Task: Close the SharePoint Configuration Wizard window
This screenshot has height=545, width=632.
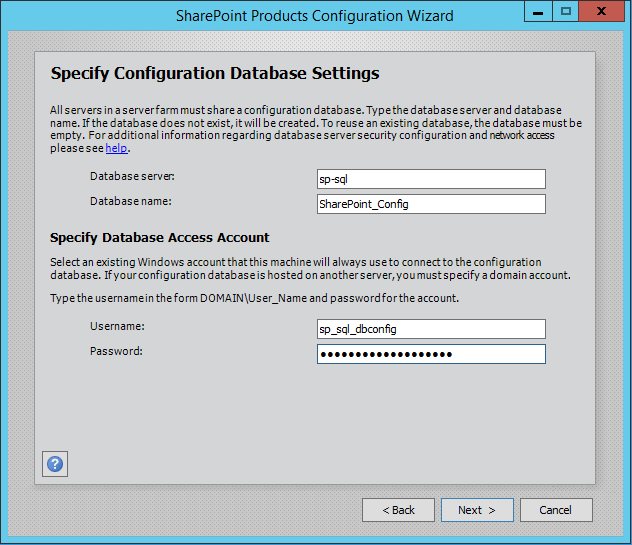Action: pyautogui.click(x=602, y=11)
